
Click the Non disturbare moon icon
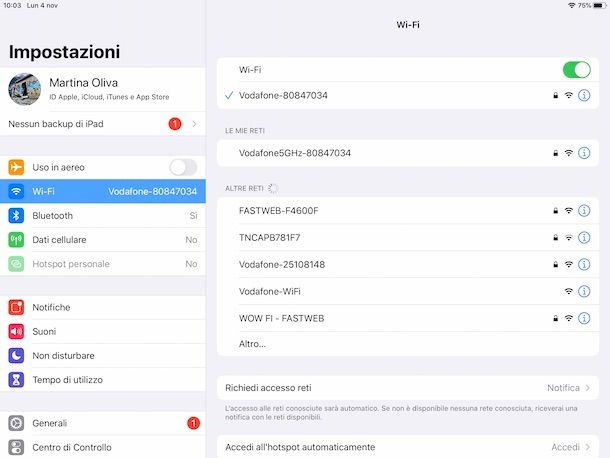coord(16,356)
